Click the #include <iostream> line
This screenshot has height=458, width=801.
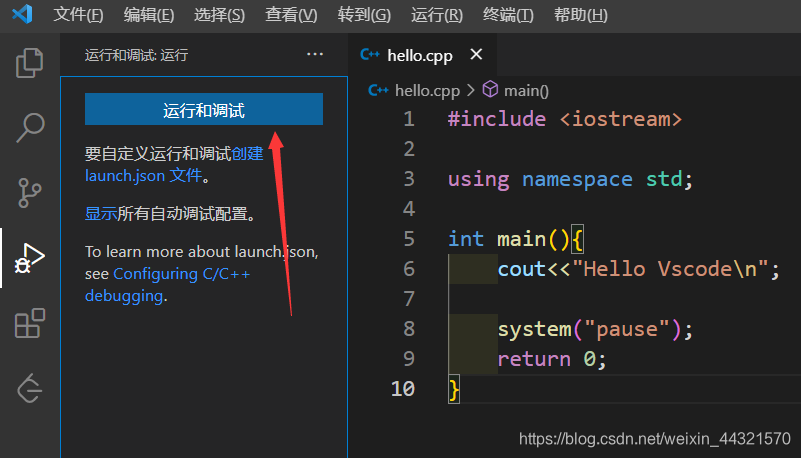click(565, 119)
